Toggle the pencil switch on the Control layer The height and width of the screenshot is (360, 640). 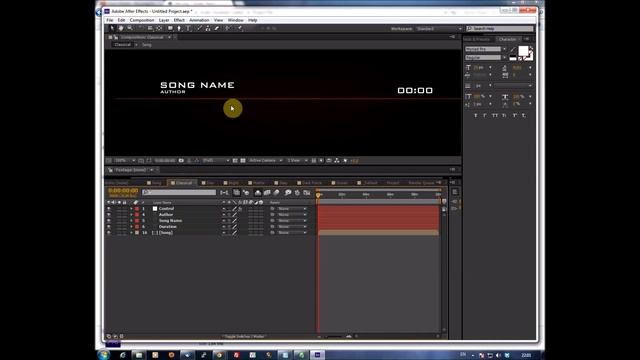pos(234,209)
